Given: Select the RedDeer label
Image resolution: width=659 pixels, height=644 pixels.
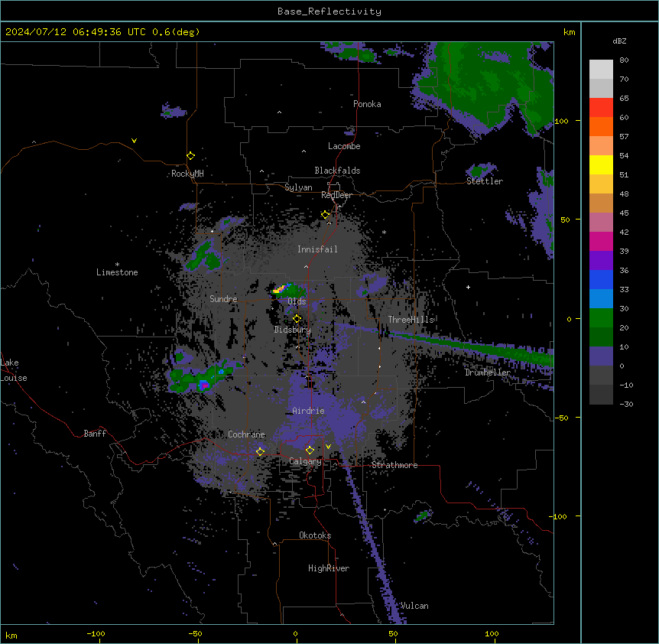Looking at the screenshot, I should (x=336, y=195).
